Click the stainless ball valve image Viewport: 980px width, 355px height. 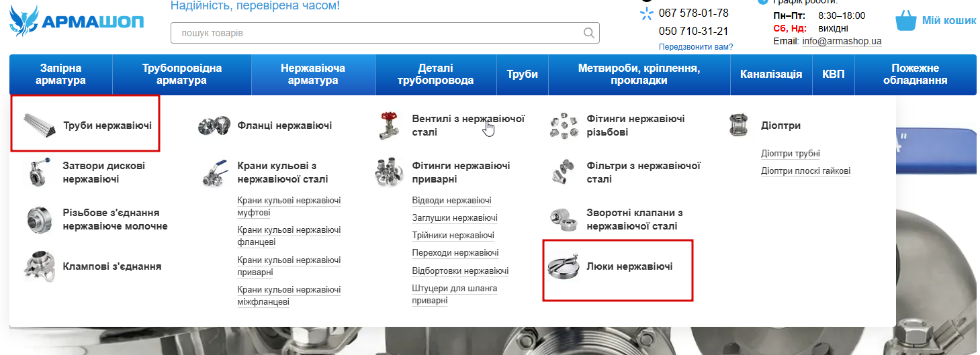pyautogui.click(x=216, y=172)
